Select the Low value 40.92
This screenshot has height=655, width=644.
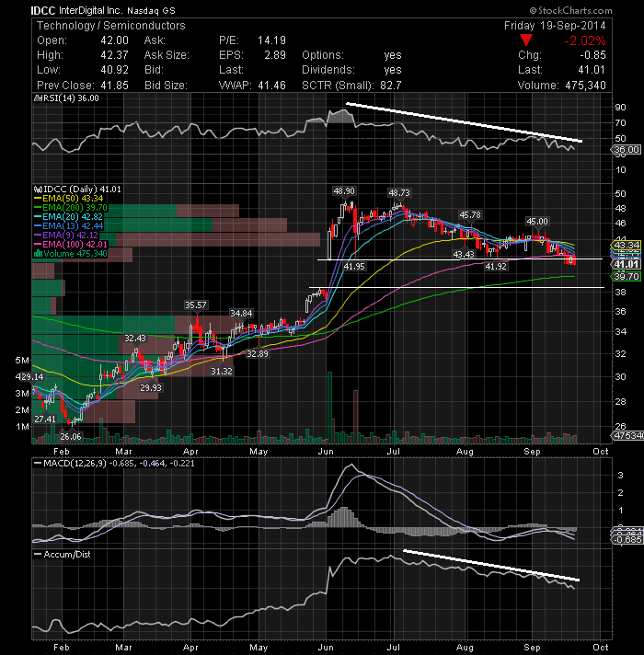tap(114, 70)
